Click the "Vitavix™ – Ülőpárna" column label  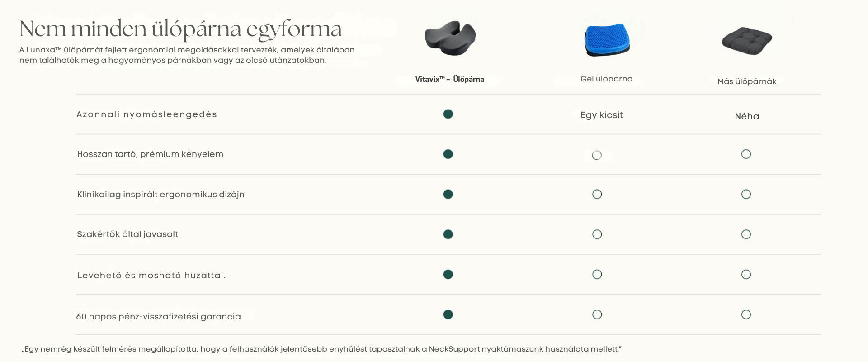click(x=450, y=80)
